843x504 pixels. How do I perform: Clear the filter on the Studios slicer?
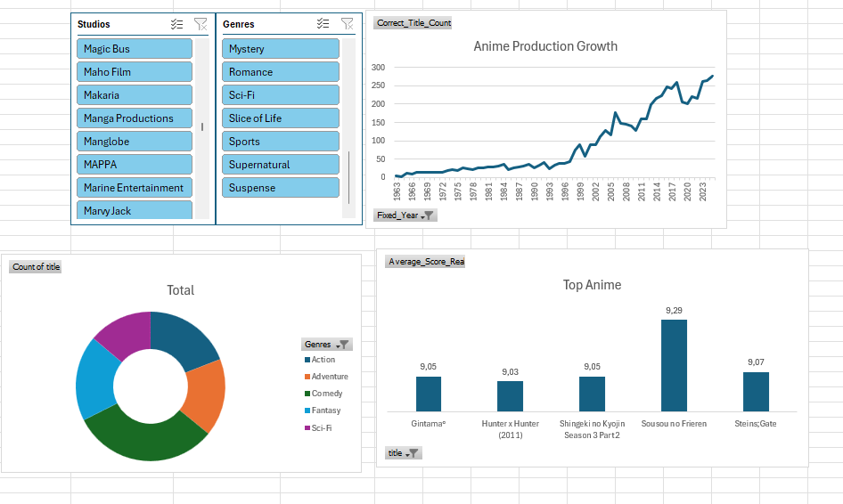tap(201, 25)
